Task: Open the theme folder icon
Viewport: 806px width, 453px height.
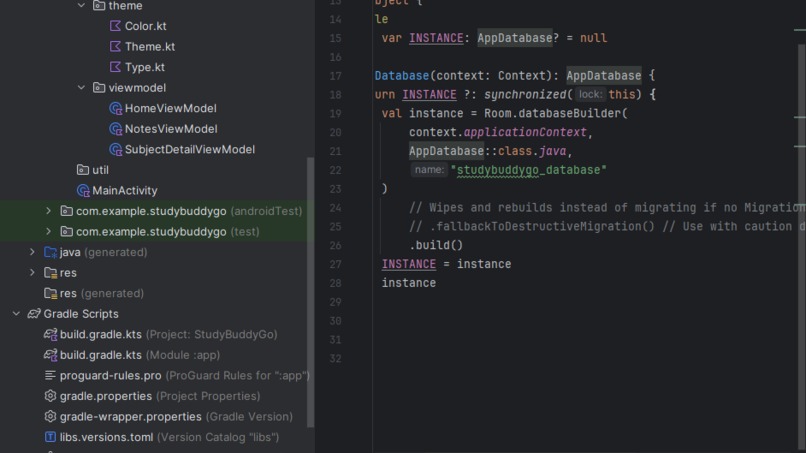Action: (x=99, y=6)
